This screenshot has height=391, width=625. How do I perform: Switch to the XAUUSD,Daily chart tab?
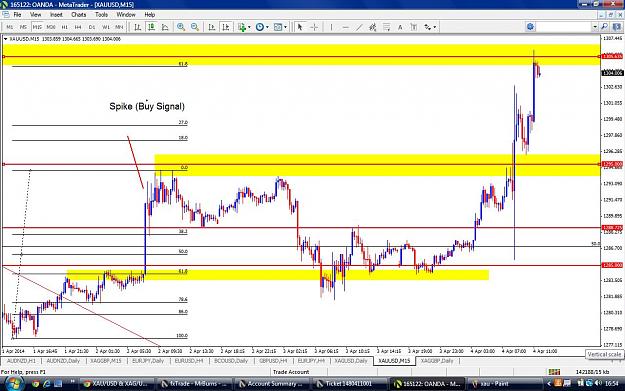[351, 361]
